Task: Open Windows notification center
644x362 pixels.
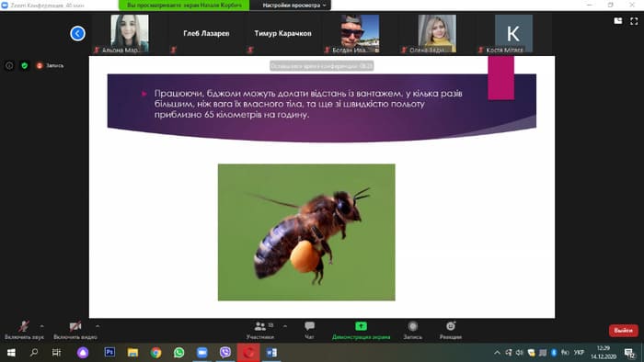Action: tap(629, 353)
